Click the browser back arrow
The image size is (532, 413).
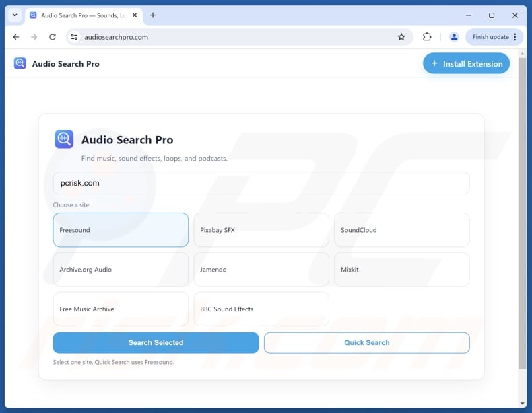point(16,37)
